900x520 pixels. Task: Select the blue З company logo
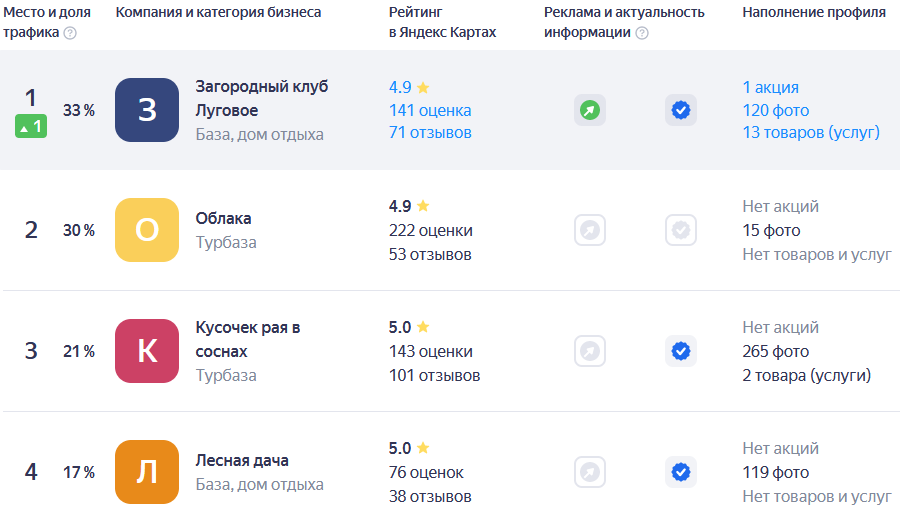click(147, 110)
